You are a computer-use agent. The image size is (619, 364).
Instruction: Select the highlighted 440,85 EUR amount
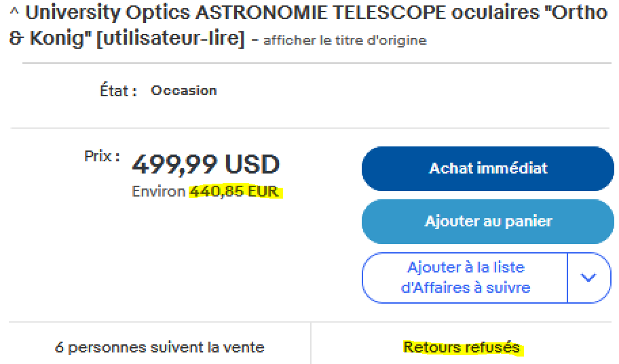tap(234, 192)
